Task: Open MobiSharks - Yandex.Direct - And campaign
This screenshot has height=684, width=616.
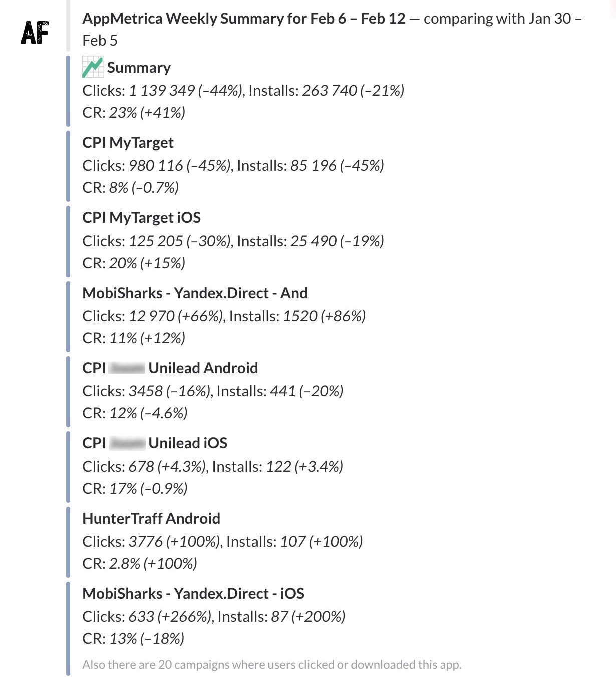Action: click(x=195, y=293)
